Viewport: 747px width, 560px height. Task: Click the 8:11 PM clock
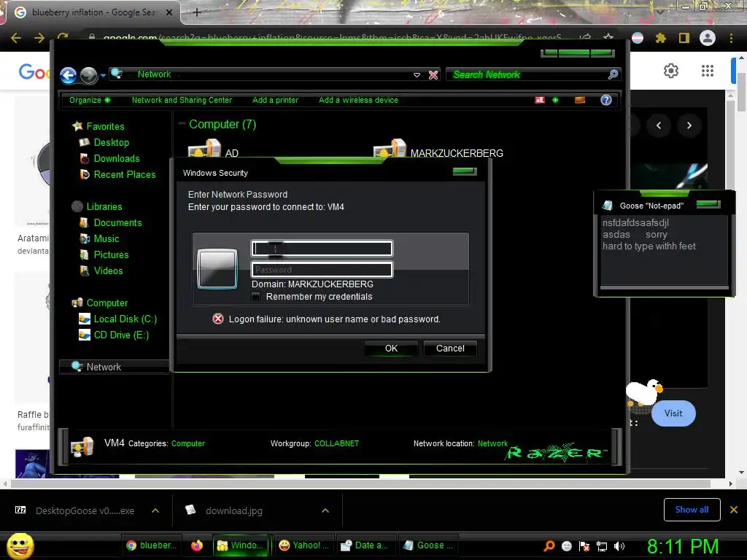click(683, 546)
